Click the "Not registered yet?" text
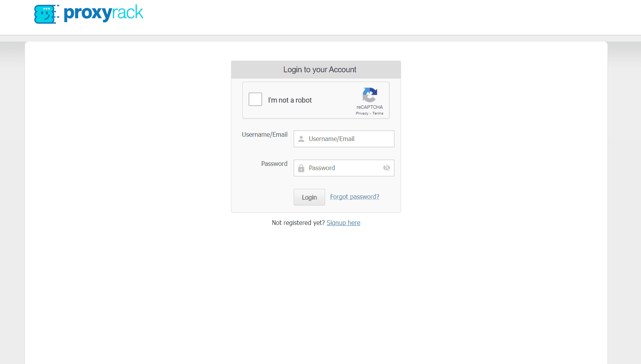The image size is (641, 364). (298, 223)
